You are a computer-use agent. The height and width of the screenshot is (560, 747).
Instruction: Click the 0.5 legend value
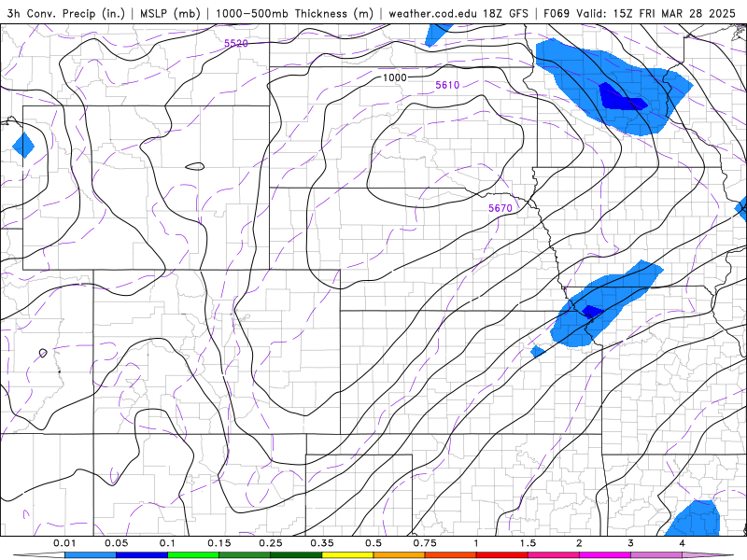click(373, 543)
